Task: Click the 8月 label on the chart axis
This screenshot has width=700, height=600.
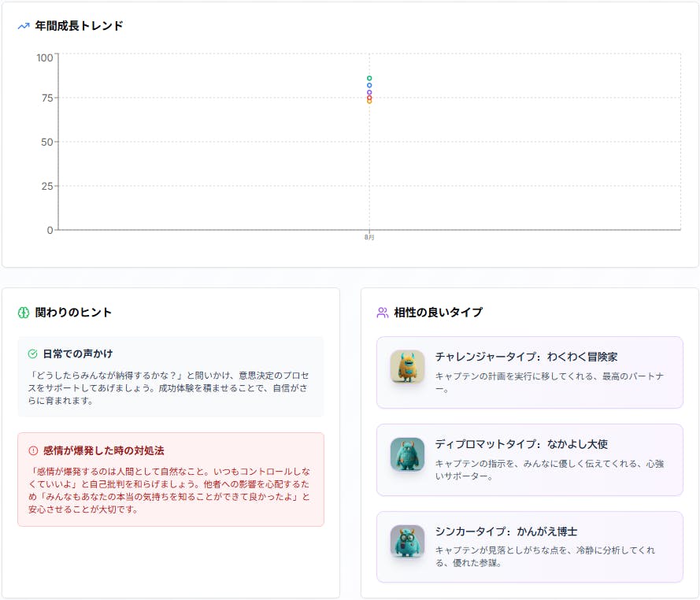Action: [x=369, y=237]
